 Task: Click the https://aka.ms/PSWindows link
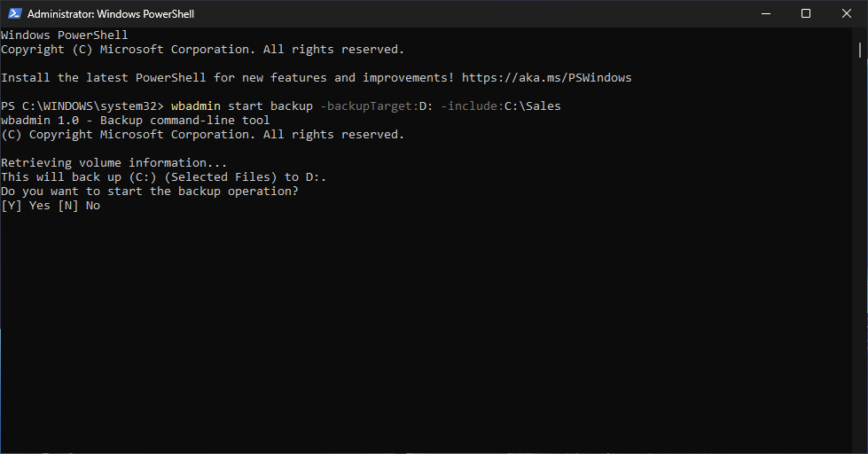tap(546, 78)
